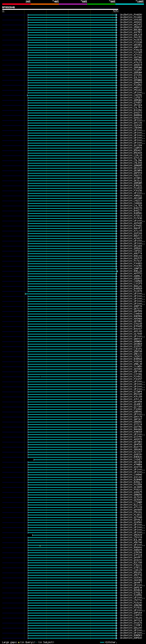Viewport: 146px width, 644px height.
Task: Click the white query sequence ruler bar
Action: [60, 10]
